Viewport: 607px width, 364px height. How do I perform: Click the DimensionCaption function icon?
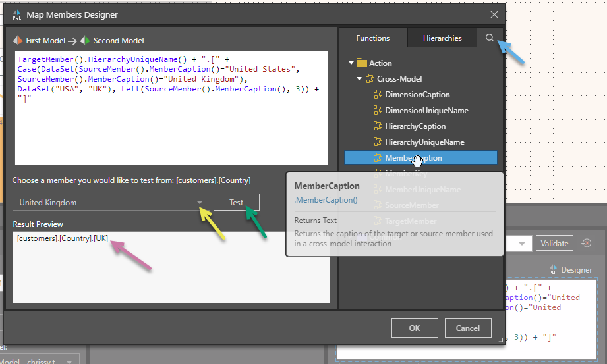tap(378, 95)
